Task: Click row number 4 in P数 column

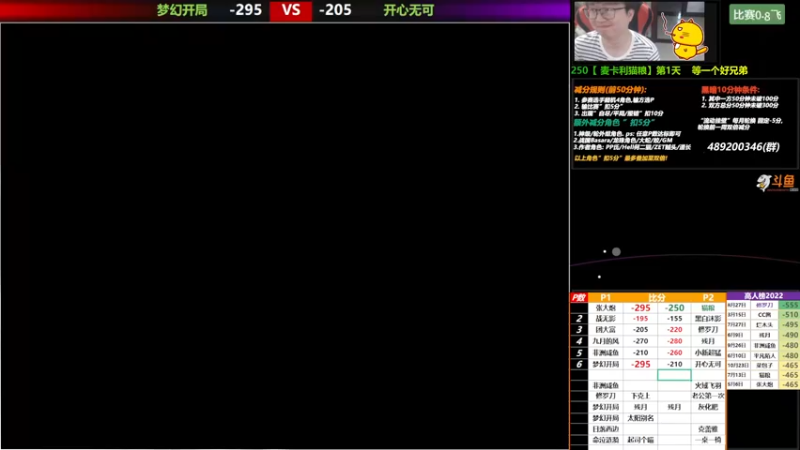Action: (x=579, y=341)
